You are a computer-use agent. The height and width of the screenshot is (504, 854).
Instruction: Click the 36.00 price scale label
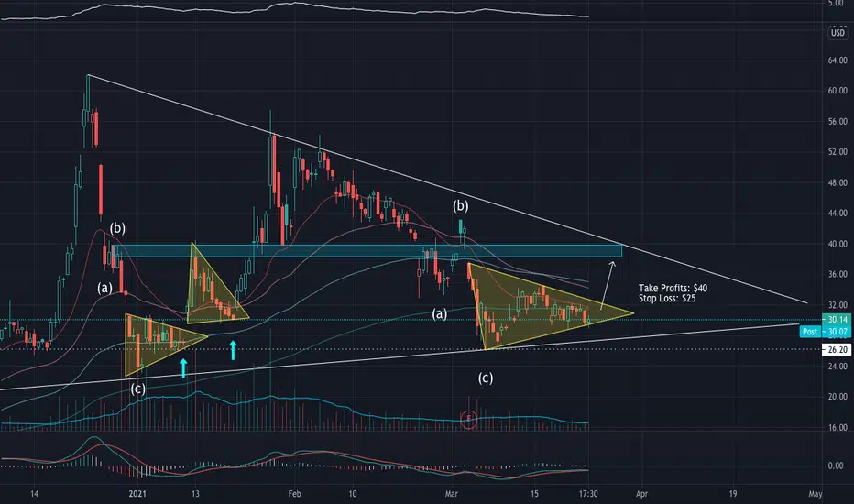click(x=838, y=275)
